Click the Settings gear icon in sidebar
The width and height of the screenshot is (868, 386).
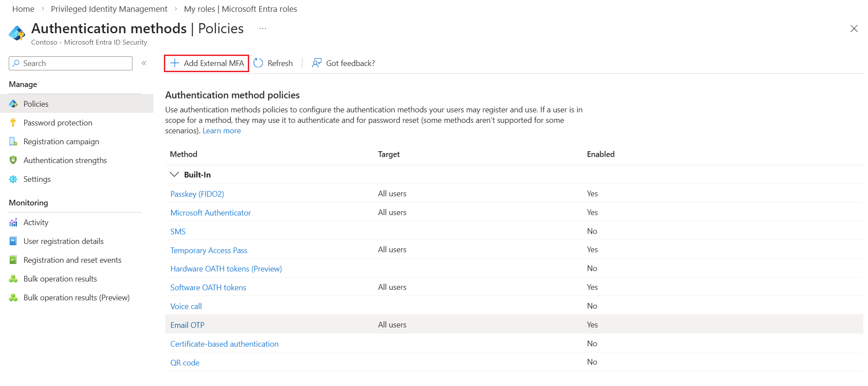click(x=13, y=179)
